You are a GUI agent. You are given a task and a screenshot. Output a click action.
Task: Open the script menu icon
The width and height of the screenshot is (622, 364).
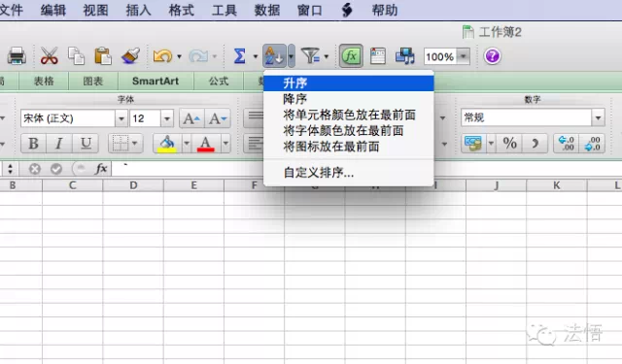pos(347,10)
